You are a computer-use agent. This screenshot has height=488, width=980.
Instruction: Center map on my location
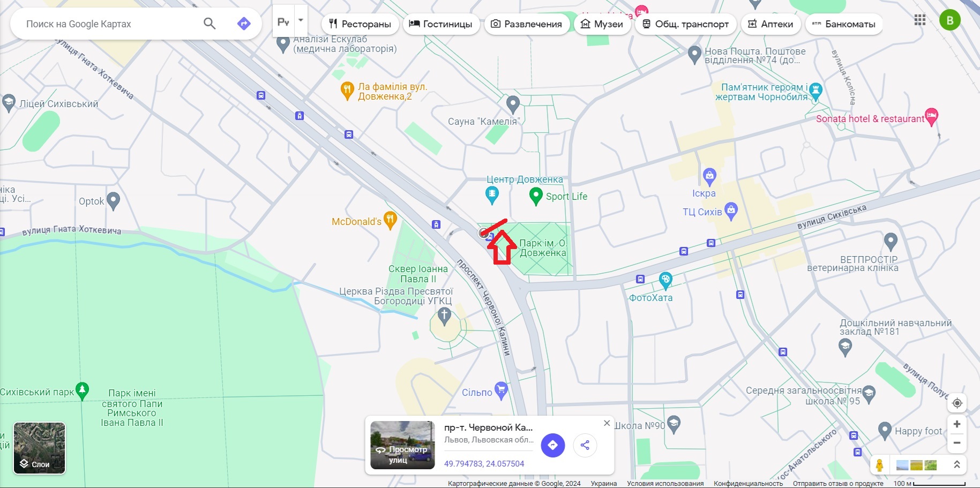tap(957, 403)
